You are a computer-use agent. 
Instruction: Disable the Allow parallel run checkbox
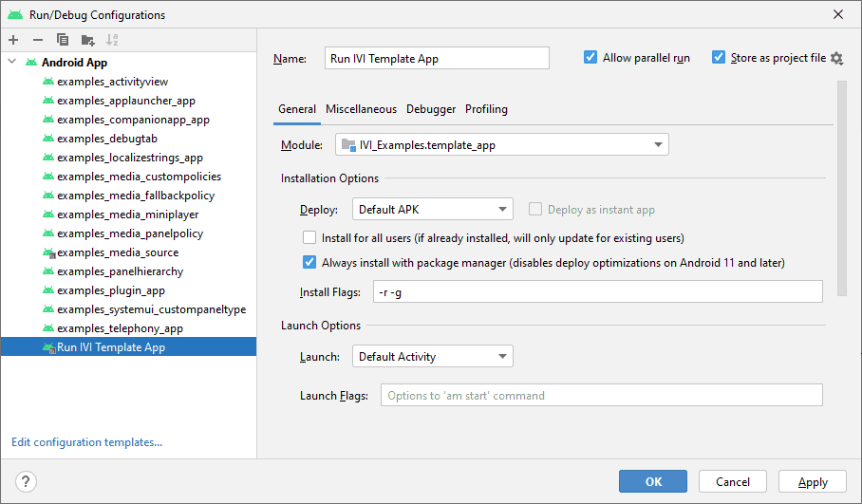591,58
